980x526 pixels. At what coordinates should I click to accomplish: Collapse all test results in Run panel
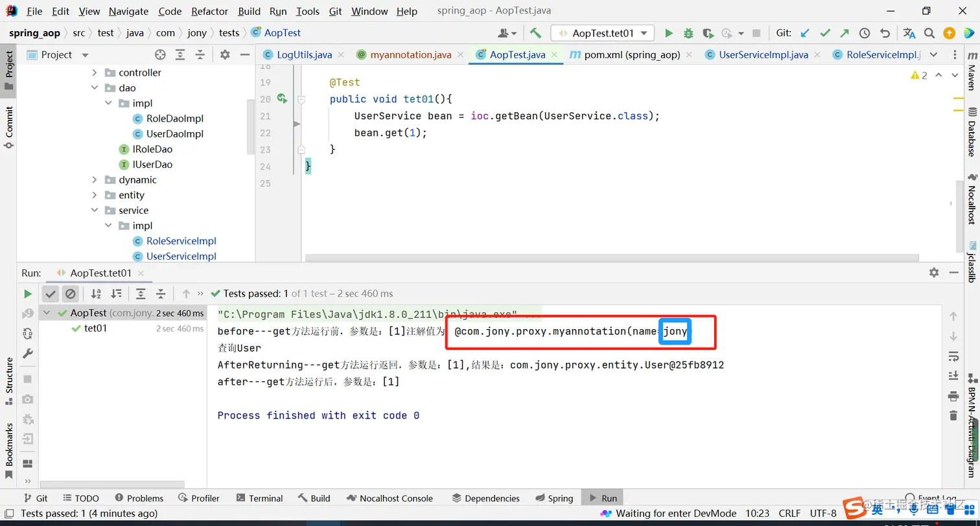click(x=161, y=293)
